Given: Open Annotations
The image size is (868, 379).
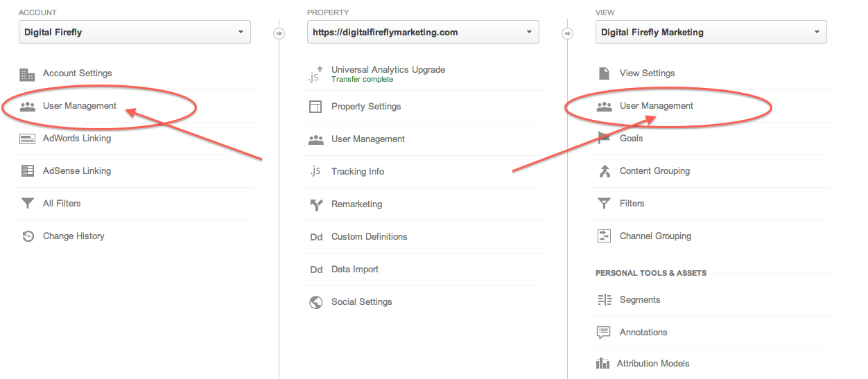Looking at the screenshot, I should 643,333.
